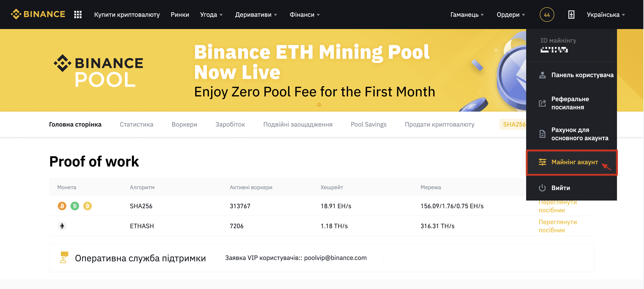Click the Binance logo in header

(38, 14)
